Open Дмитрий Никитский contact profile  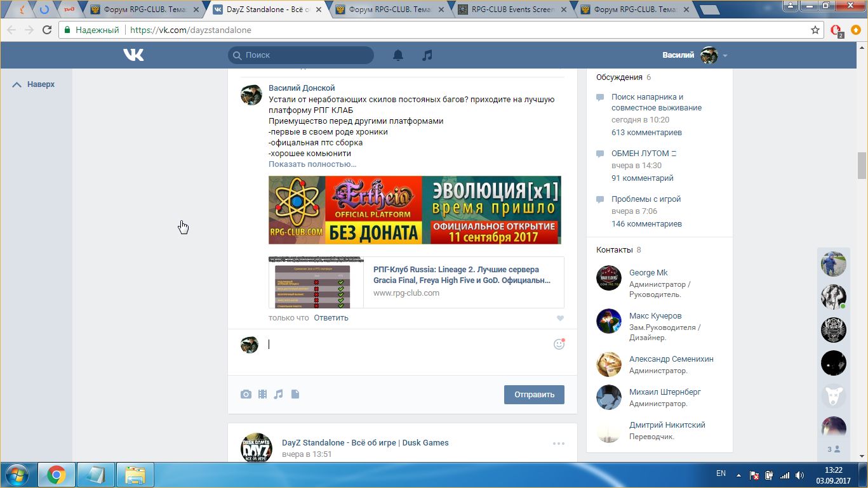[x=667, y=425]
